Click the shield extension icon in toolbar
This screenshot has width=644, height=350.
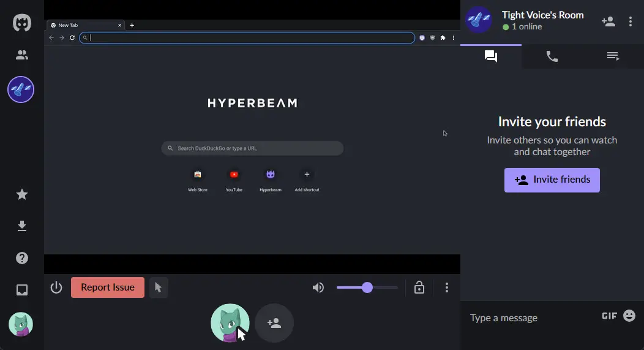click(x=432, y=37)
